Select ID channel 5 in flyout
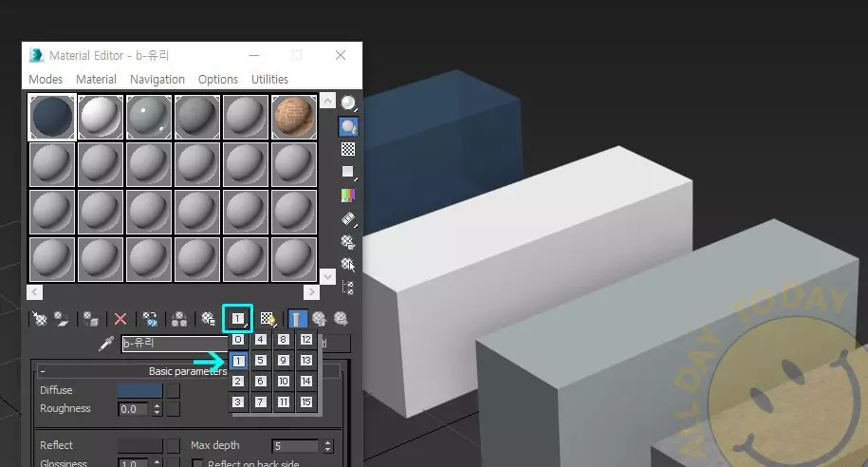This screenshot has height=467, width=868. (x=261, y=361)
